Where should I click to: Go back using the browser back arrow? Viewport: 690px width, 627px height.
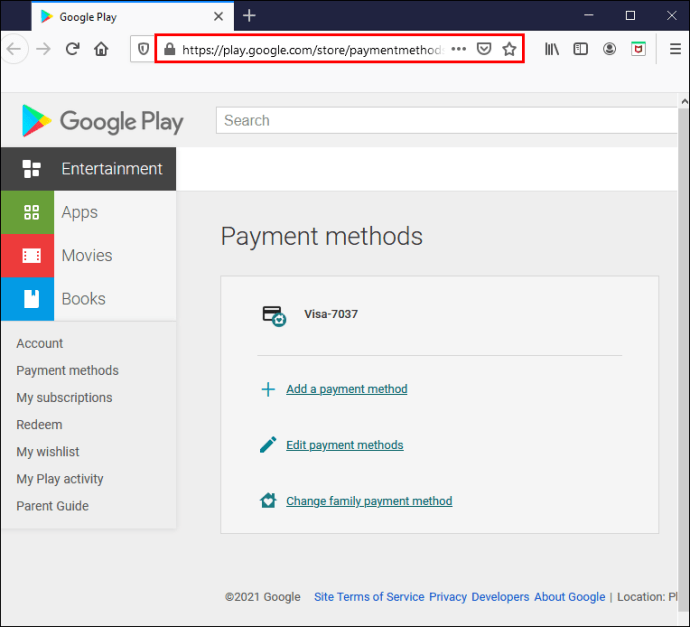tap(14, 49)
